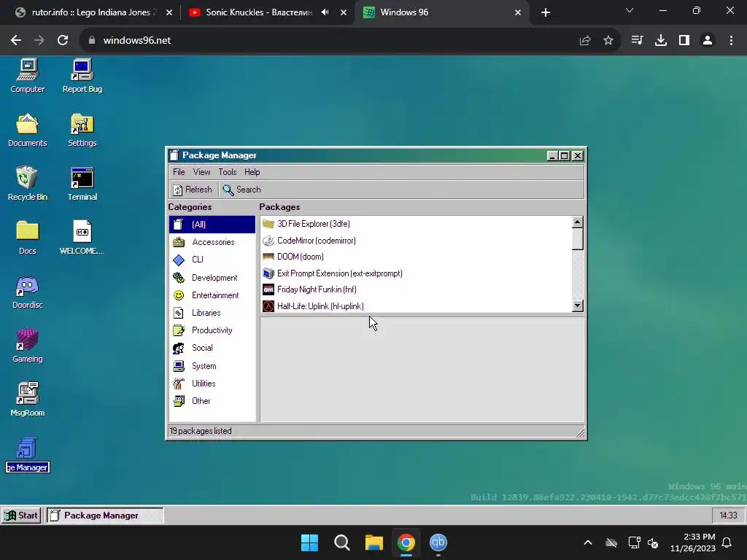Viewport: 747px width, 560px height.
Task: Select 3D File Explorer (3dfe) package
Action: 417,224
